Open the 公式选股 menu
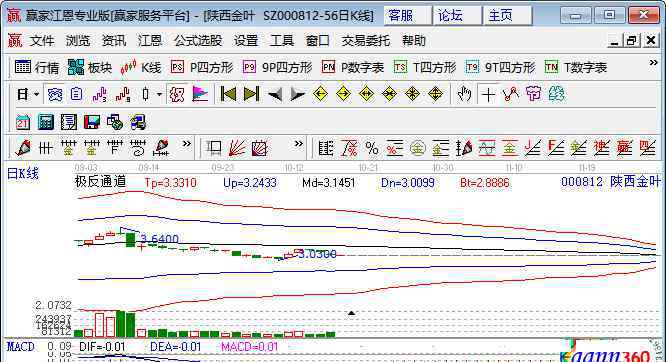 pyautogui.click(x=198, y=41)
